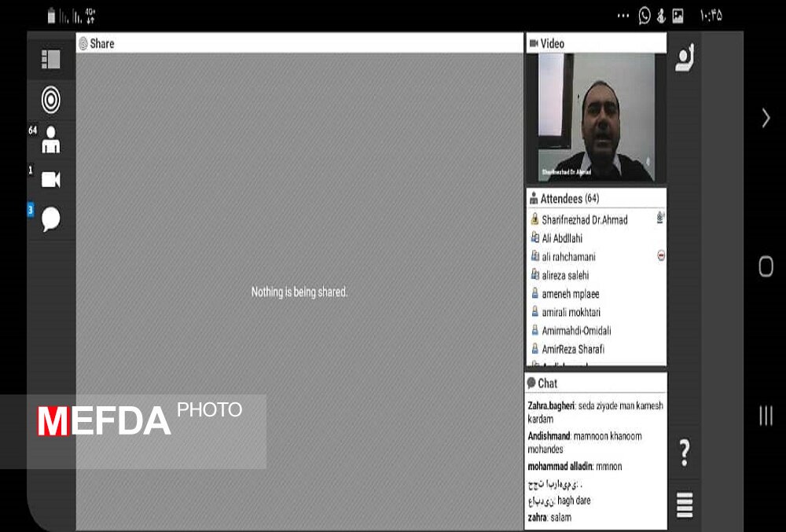Click microphone icon beside Sharifnezhad Dr.Ahmad
Screen dimensions: 786x532
(x=660, y=219)
